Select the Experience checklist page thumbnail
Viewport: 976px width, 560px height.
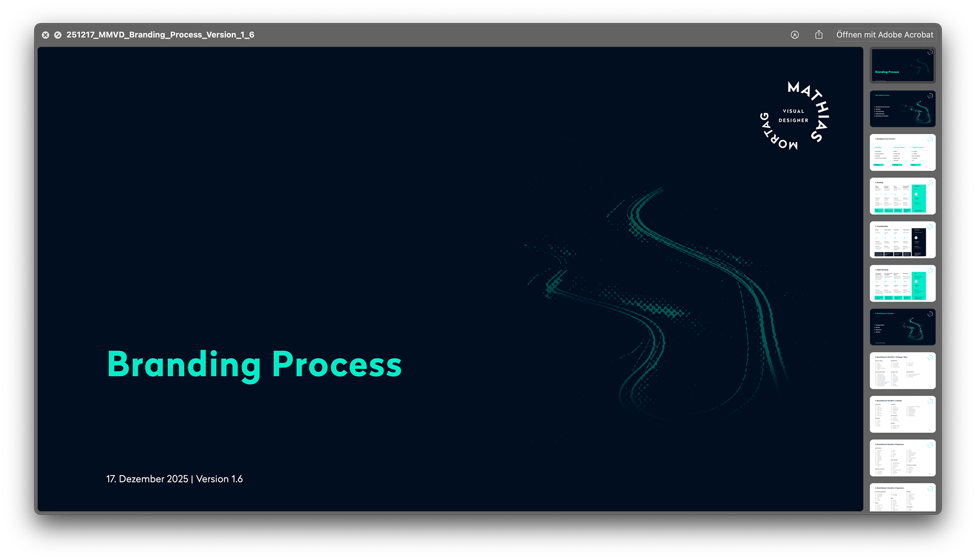point(902,458)
